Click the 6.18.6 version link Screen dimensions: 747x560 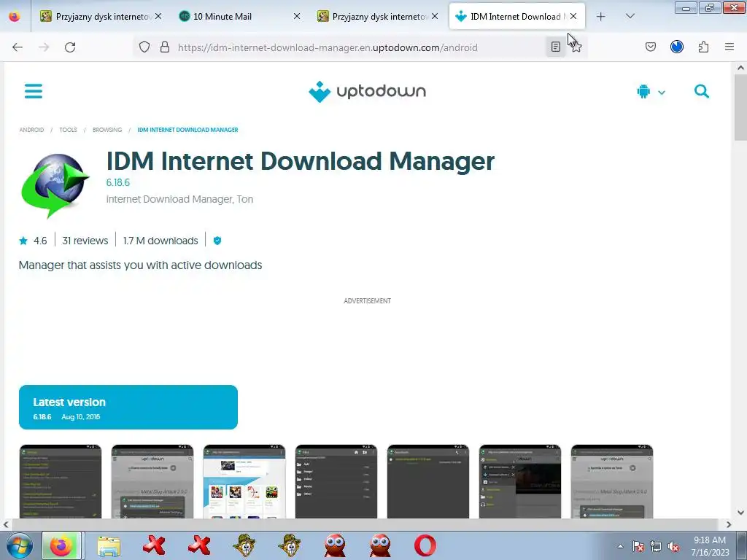[x=117, y=182]
